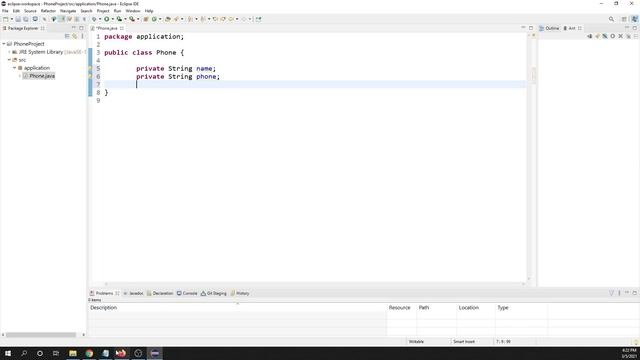Click Collapse All in Package Explorer
The height and width of the screenshot is (360, 640).
tap(67, 36)
